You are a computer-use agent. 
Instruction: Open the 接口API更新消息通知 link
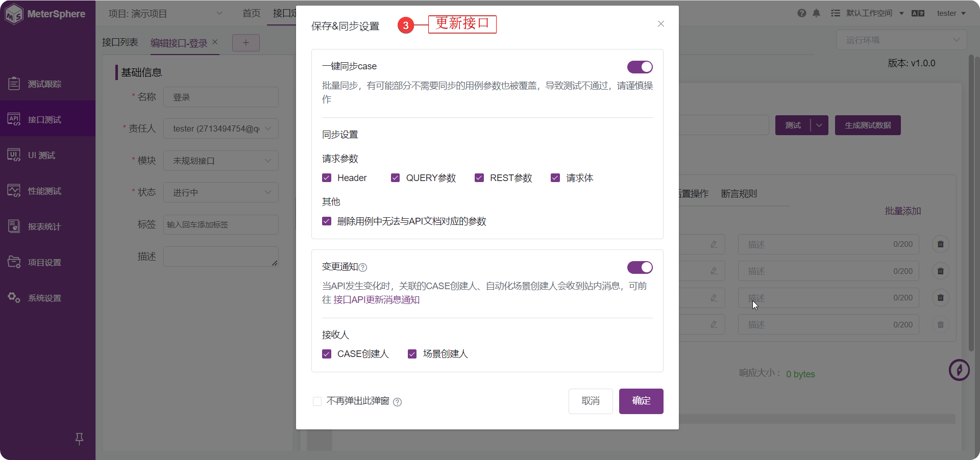click(377, 300)
